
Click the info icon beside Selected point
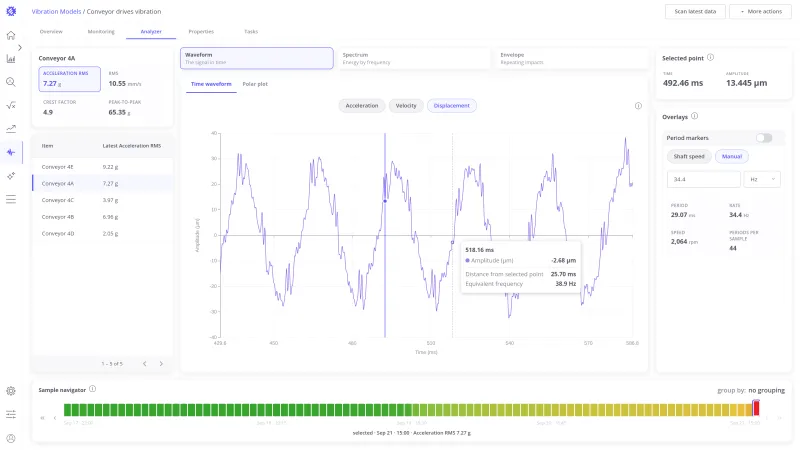pyautogui.click(x=710, y=58)
